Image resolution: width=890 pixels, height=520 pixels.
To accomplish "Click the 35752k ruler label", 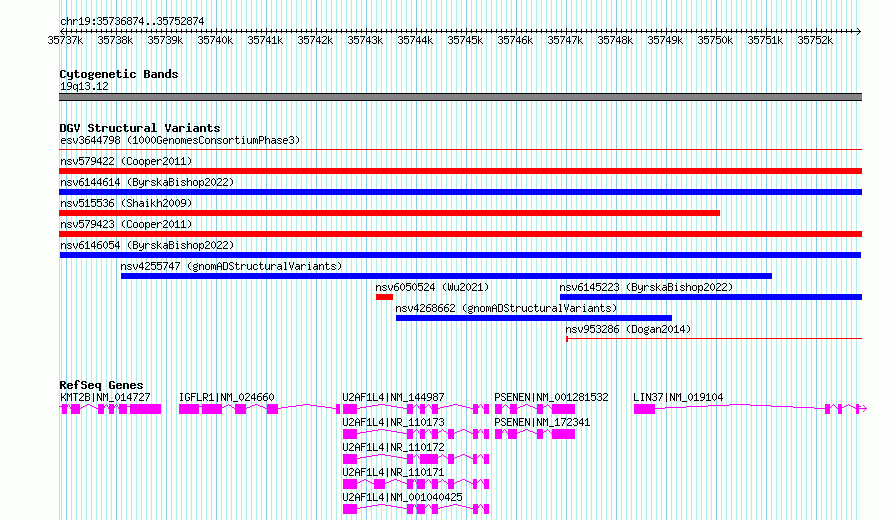I will (815, 40).
